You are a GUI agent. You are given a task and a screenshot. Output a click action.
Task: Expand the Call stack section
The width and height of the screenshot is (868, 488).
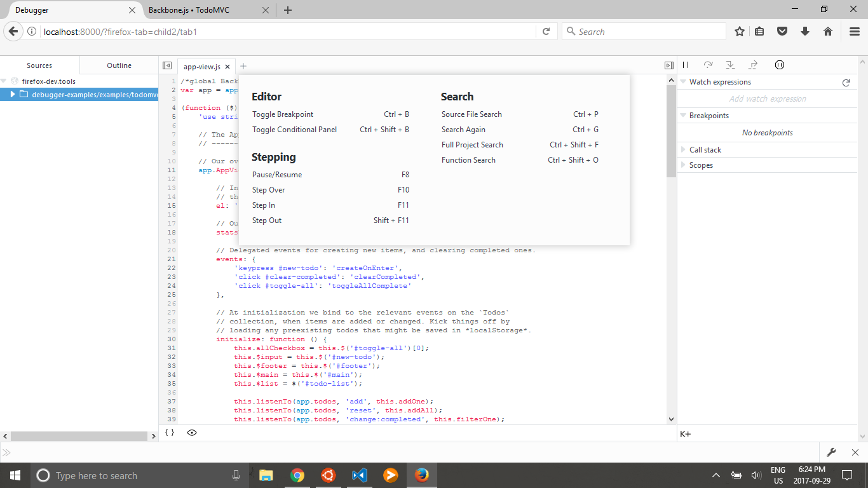pos(683,150)
